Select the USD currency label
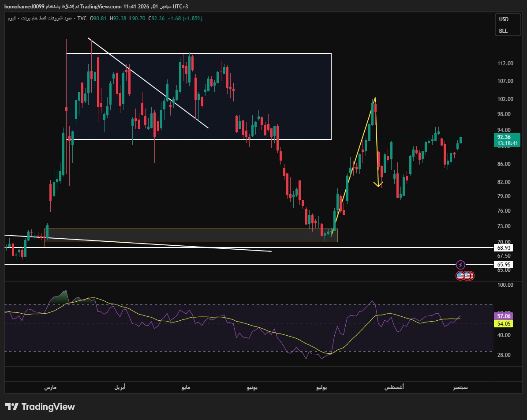The image size is (527, 420). click(504, 19)
